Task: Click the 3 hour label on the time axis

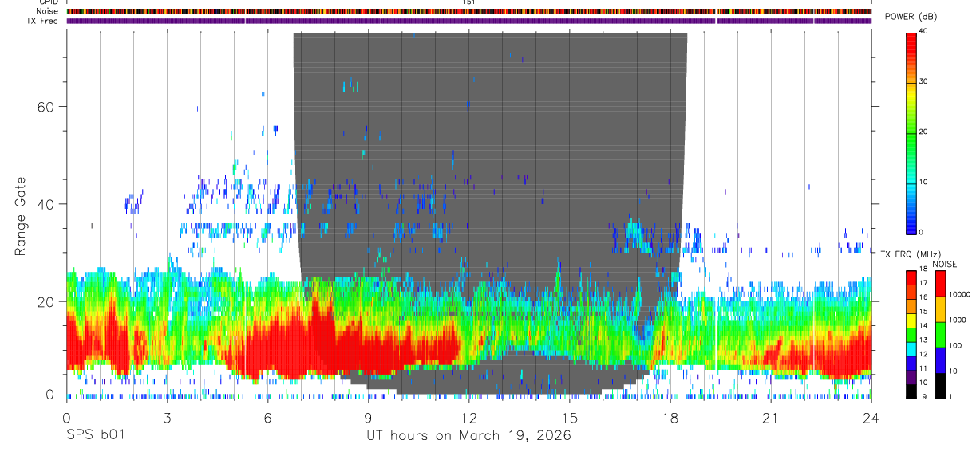Action: [x=167, y=418]
